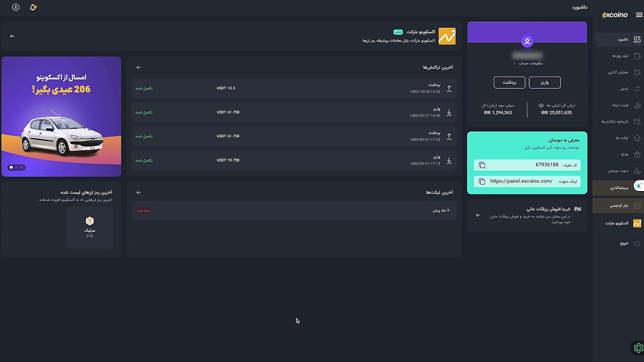644x362 pixels.
Task: Click آخرین رمز ارزهای لیست شده heading
Action: click(x=87, y=192)
